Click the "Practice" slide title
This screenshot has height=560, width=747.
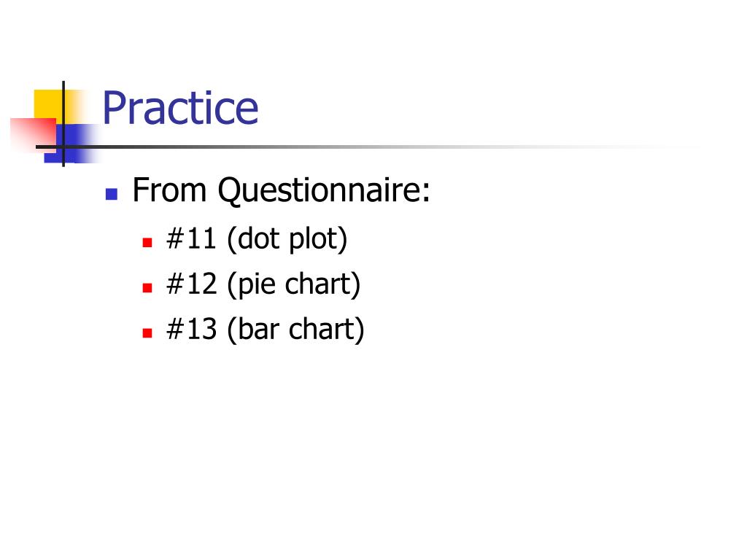point(180,108)
